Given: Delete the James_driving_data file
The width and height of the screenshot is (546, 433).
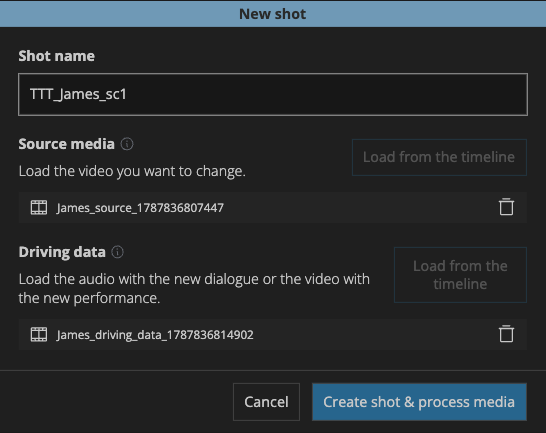Looking at the screenshot, I should 506,334.
